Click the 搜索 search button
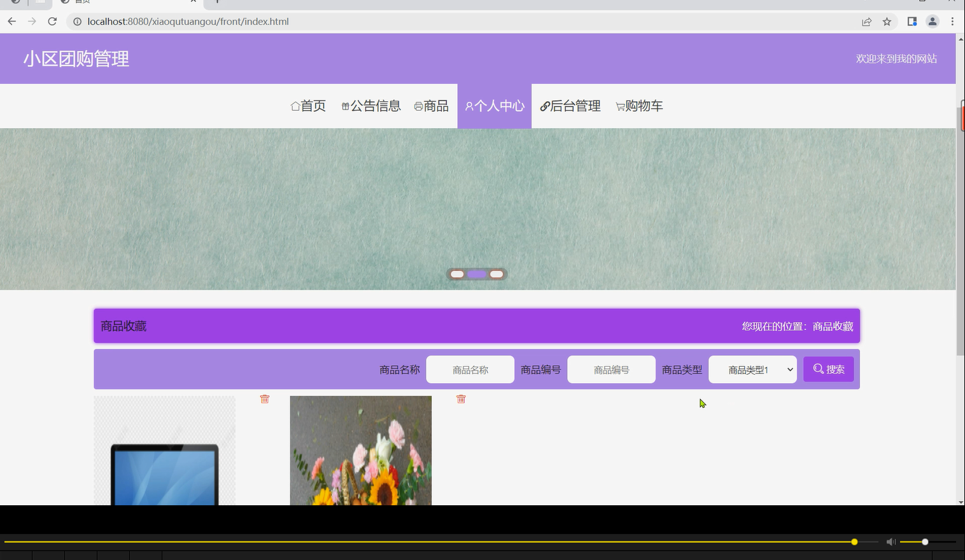965x560 pixels. (828, 369)
